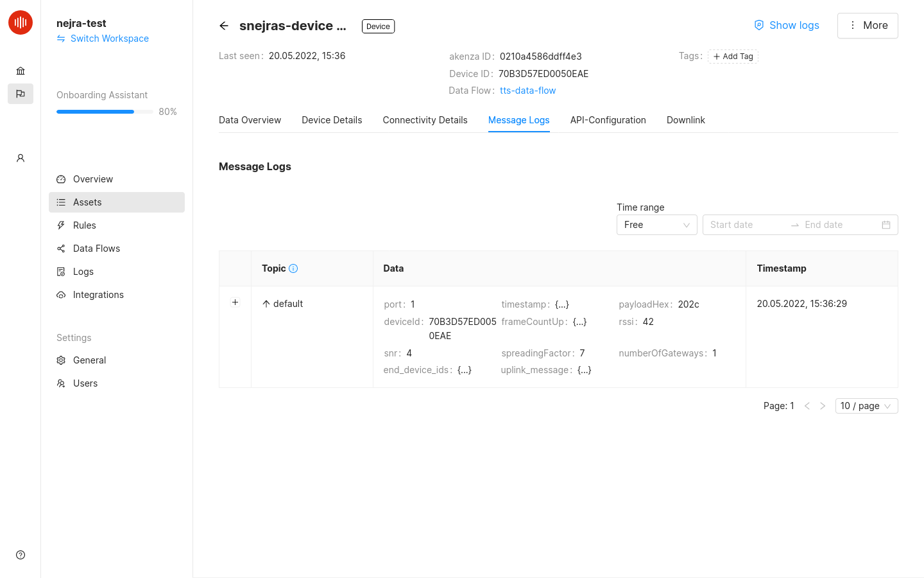Click the user profile icon in left rail

(x=21, y=158)
